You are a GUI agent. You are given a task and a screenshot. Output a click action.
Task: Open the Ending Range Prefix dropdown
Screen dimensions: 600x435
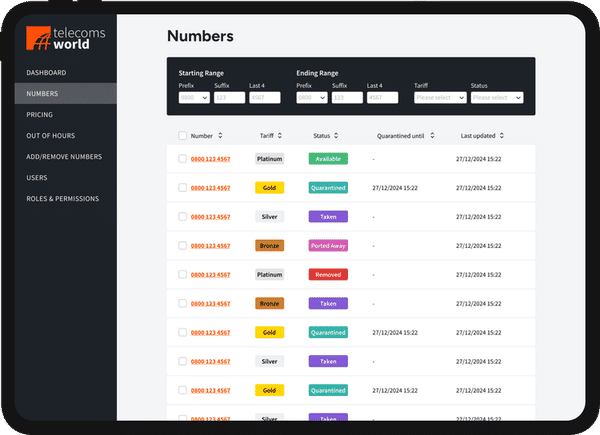point(312,98)
